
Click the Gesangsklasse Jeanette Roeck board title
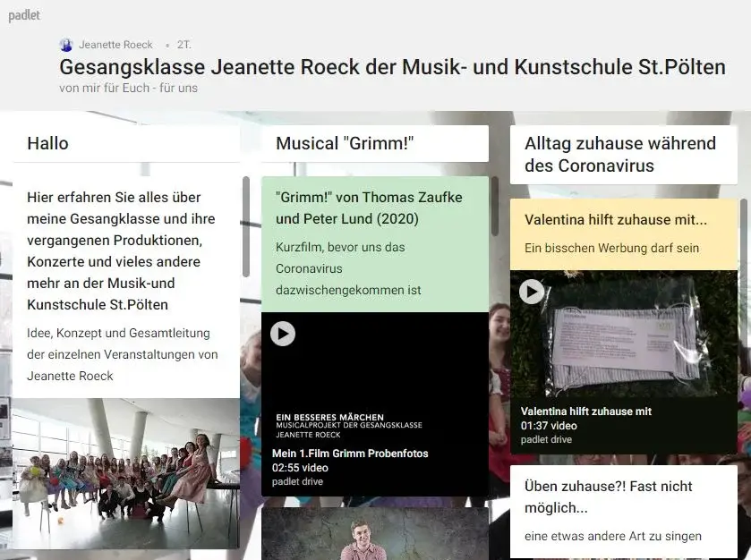click(x=392, y=67)
